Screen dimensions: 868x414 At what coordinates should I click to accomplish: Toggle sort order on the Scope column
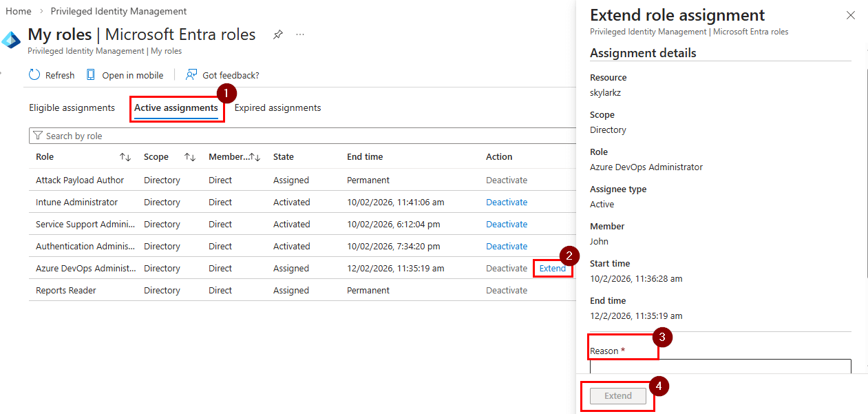pyautogui.click(x=189, y=156)
